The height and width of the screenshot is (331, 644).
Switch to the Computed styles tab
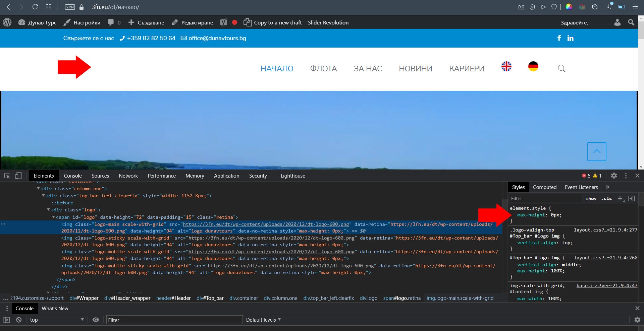(x=545, y=187)
